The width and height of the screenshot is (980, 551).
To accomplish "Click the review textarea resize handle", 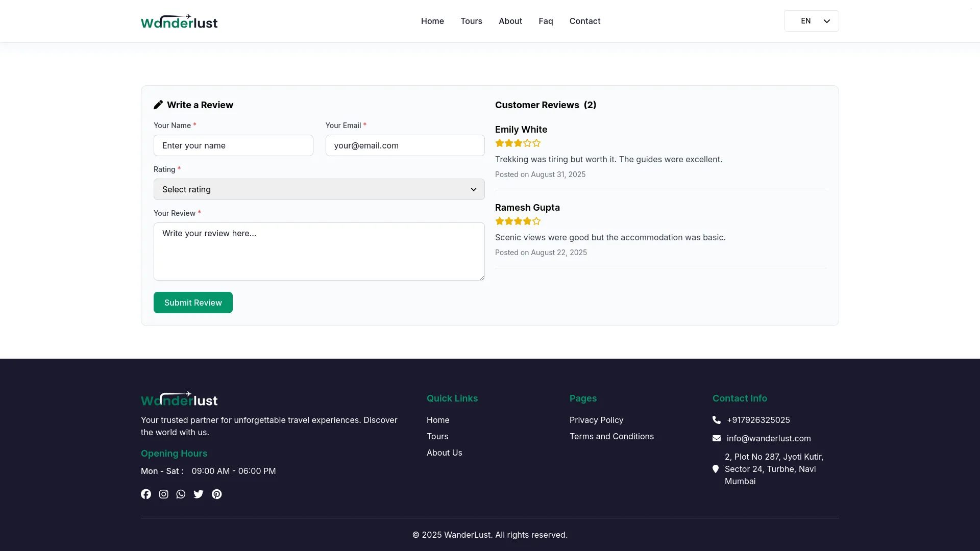I will [x=481, y=277].
